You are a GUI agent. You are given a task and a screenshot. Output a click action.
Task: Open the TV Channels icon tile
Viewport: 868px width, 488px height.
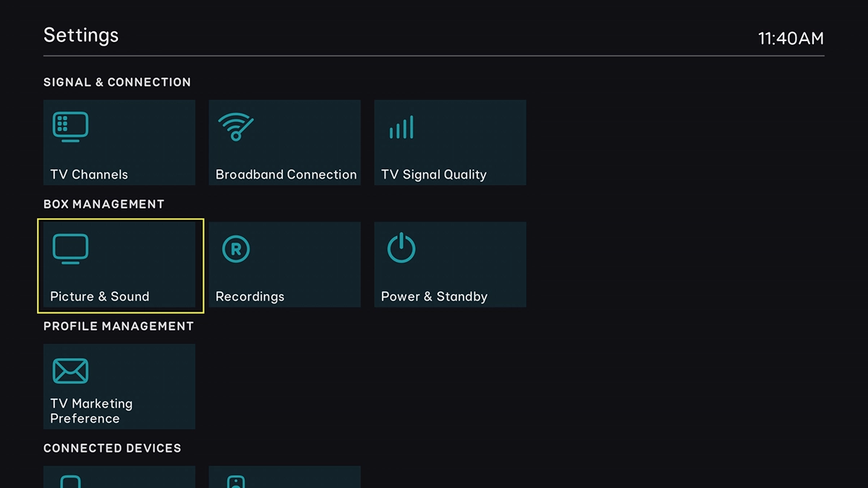pos(70,127)
